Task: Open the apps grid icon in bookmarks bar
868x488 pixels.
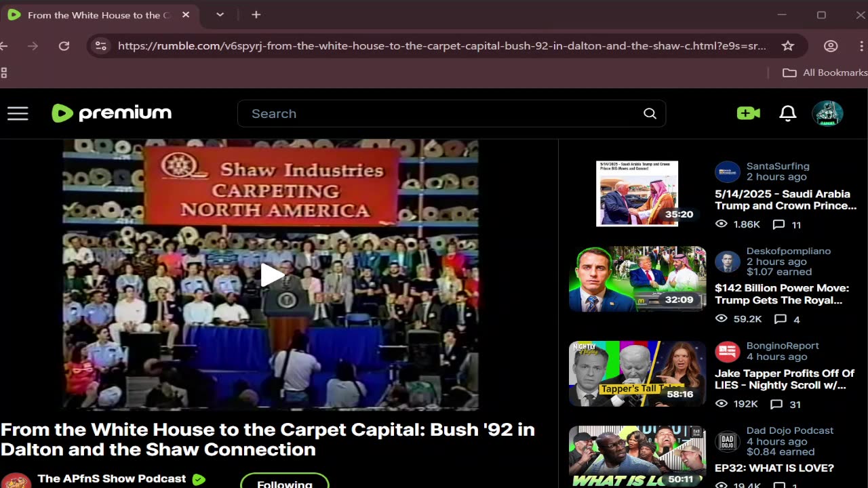Action: (3, 73)
